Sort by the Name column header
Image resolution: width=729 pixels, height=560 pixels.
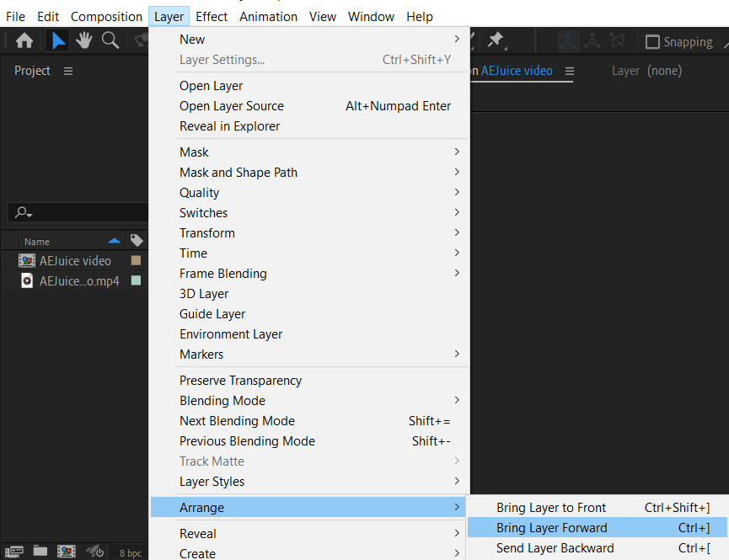[x=37, y=242]
